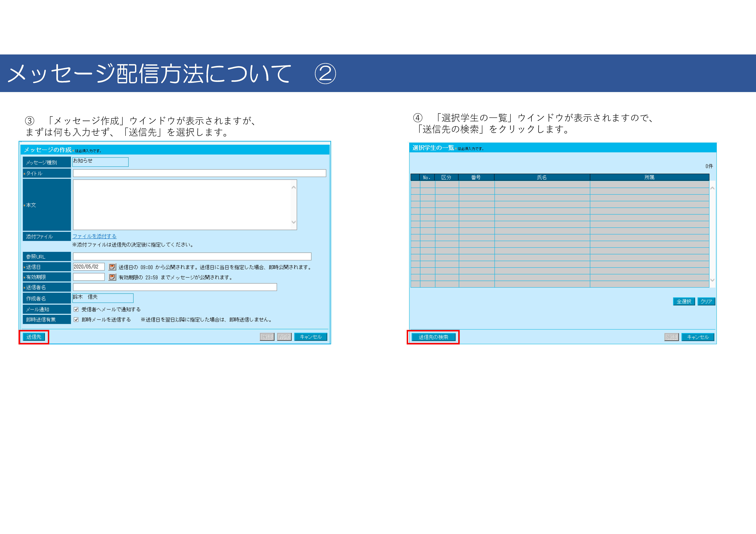Viewport: 756px width, 534px height.
Task: Focus the タイトル input field
Action: [x=200, y=173]
